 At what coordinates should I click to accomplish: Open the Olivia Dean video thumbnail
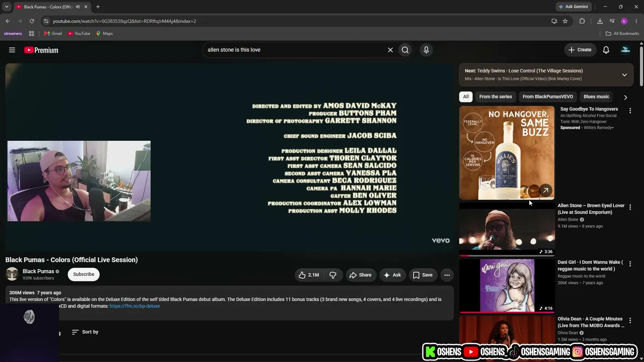(x=507, y=329)
